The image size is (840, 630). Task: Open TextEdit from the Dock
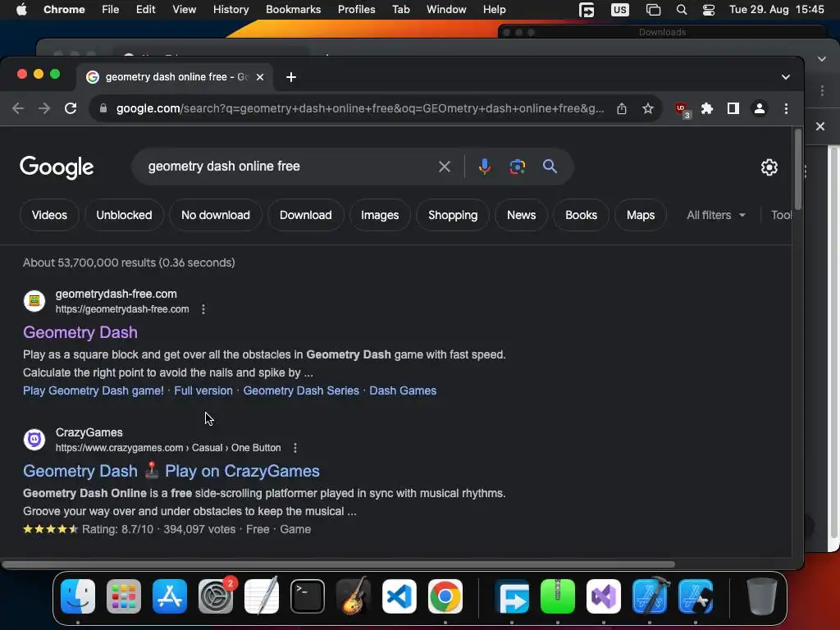(x=262, y=596)
